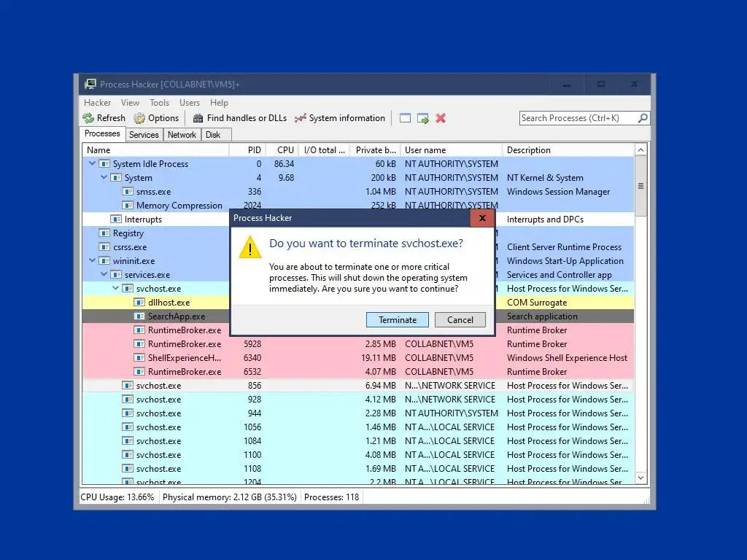This screenshot has height=560, width=747.
Task: Click the find window toolbar icon
Action: [405, 118]
